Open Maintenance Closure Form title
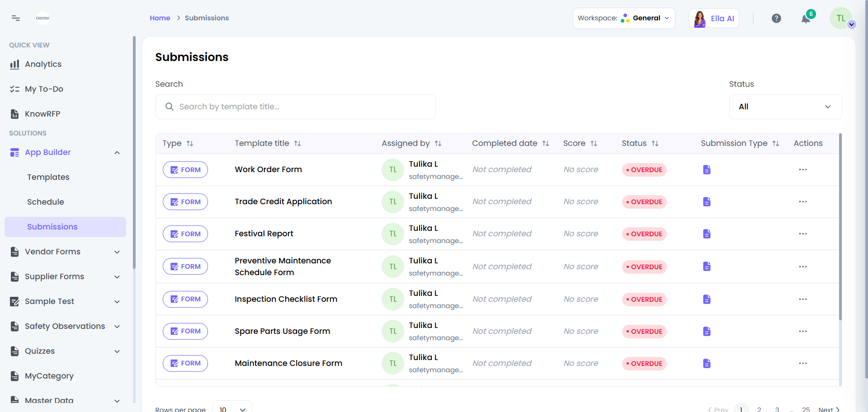 [288, 363]
